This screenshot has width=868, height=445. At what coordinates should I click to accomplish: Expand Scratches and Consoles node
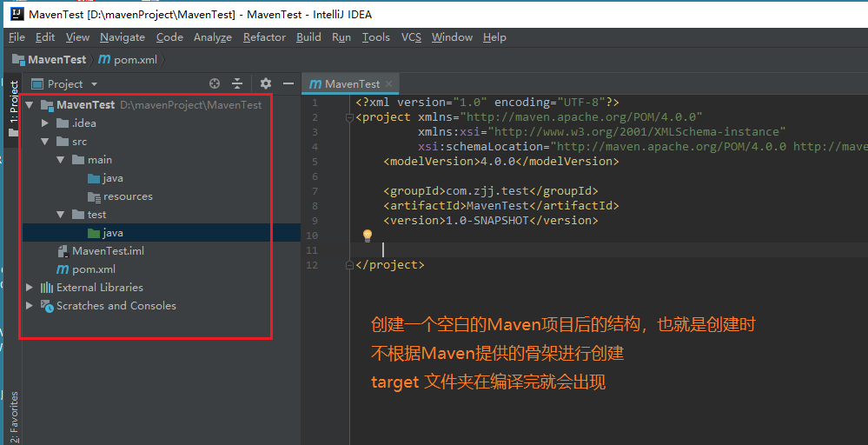coord(30,306)
